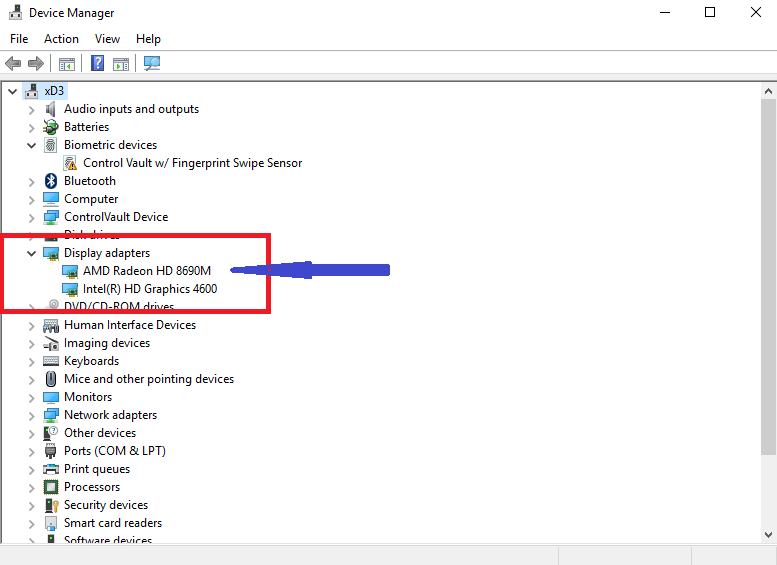Collapse the Display adapters category
This screenshot has height=565, width=777.
point(32,253)
